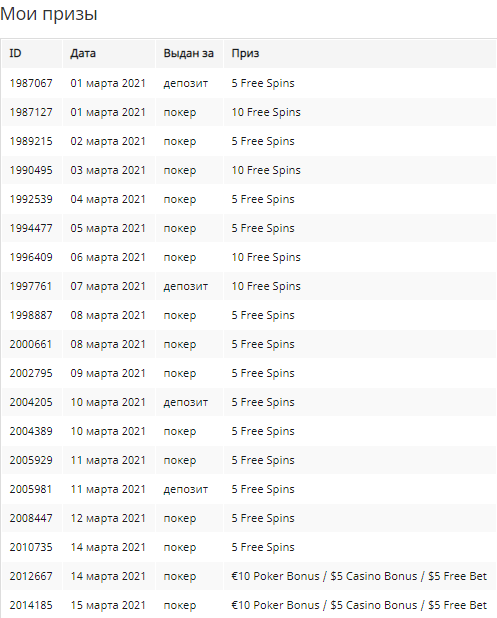Select prize ID 1994477

[31, 228]
